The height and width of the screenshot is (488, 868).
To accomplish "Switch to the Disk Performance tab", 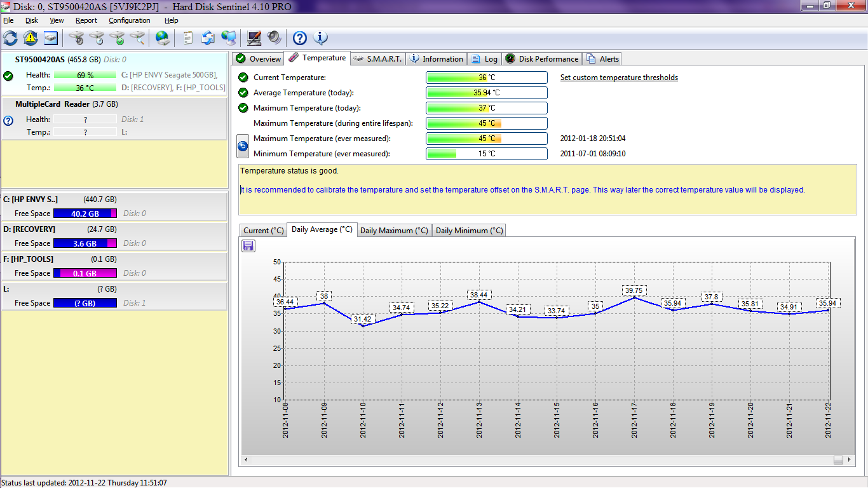I will tap(542, 59).
